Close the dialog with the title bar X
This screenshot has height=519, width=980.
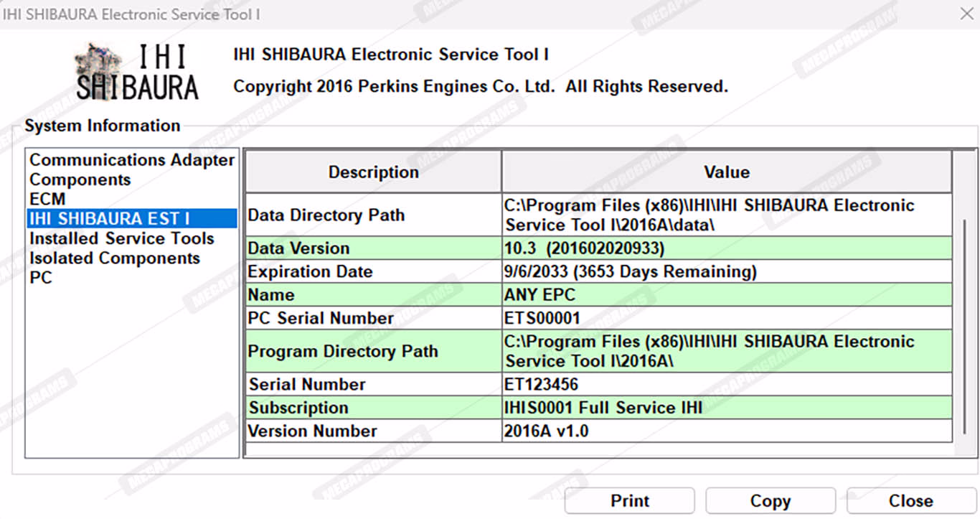pyautogui.click(x=966, y=14)
